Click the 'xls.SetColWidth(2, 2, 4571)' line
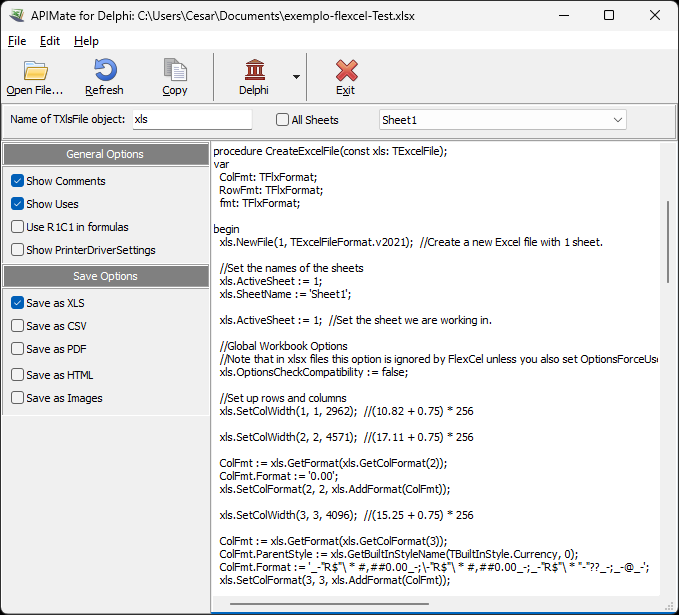679x615 pixels. coord(288,437)
